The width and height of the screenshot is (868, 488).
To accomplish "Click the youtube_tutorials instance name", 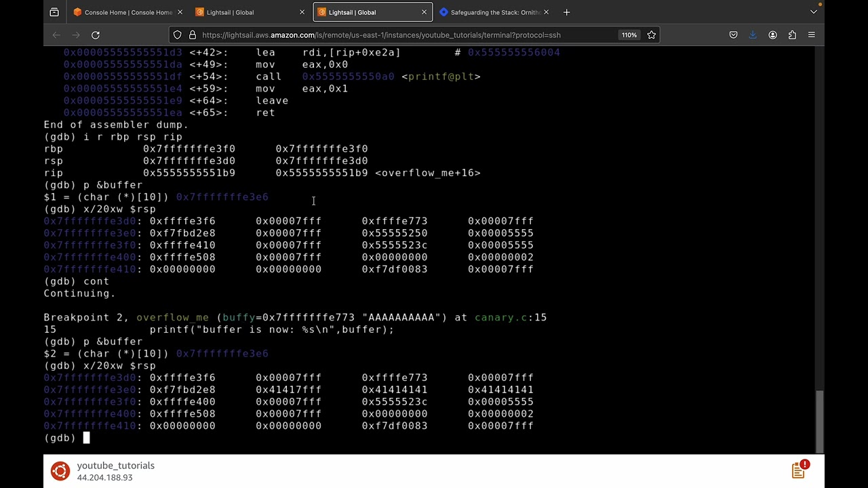I will 116,466.
